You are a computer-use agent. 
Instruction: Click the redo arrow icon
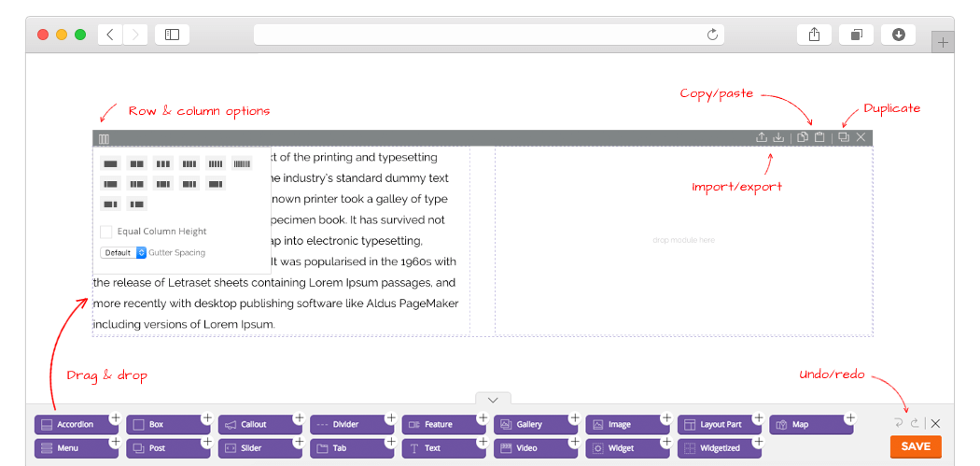click(x=915, y=423)
